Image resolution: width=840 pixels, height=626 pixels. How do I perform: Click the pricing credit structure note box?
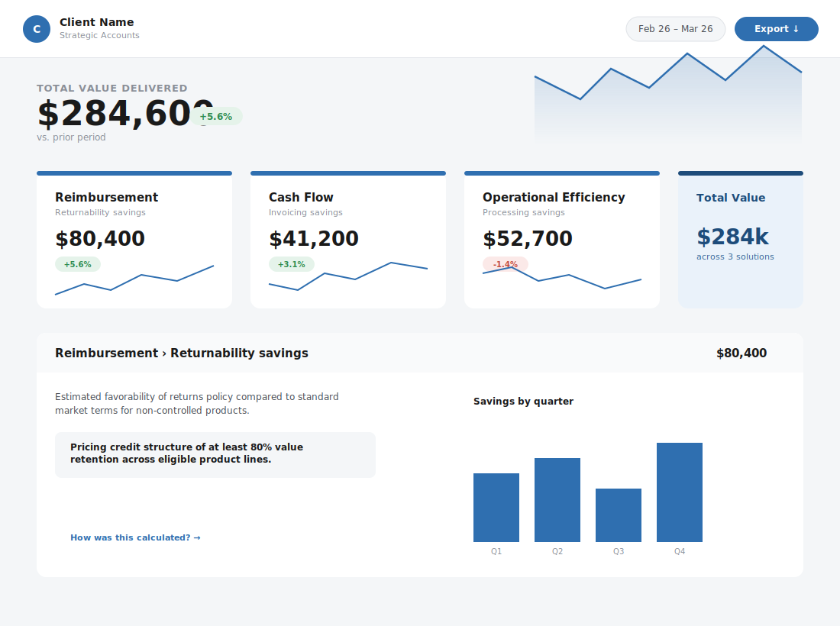pos(215,455)
